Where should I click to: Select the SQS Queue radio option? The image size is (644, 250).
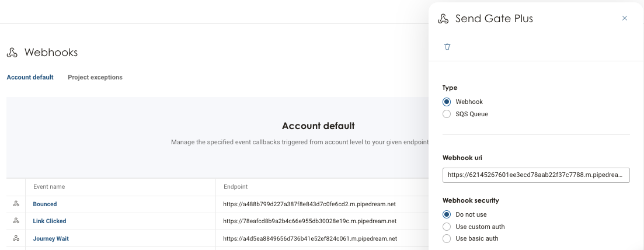pos(447,114)
